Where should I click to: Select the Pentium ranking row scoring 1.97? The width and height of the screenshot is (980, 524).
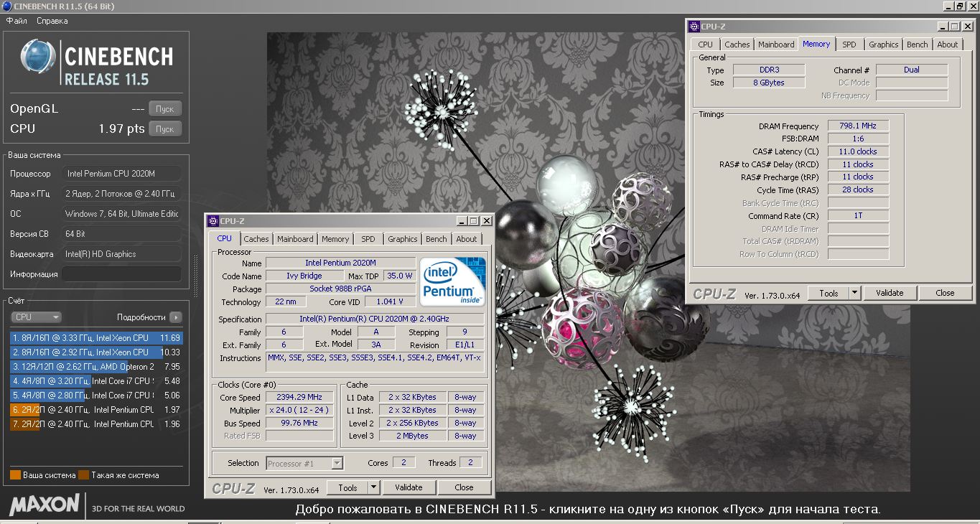(x=96, y=409)
